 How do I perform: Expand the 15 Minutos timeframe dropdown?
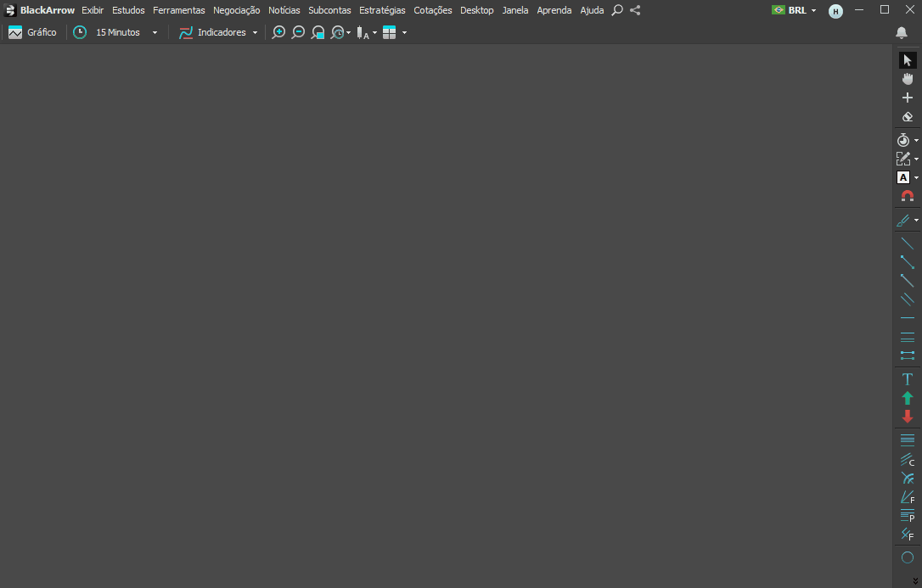pos(155,32)
